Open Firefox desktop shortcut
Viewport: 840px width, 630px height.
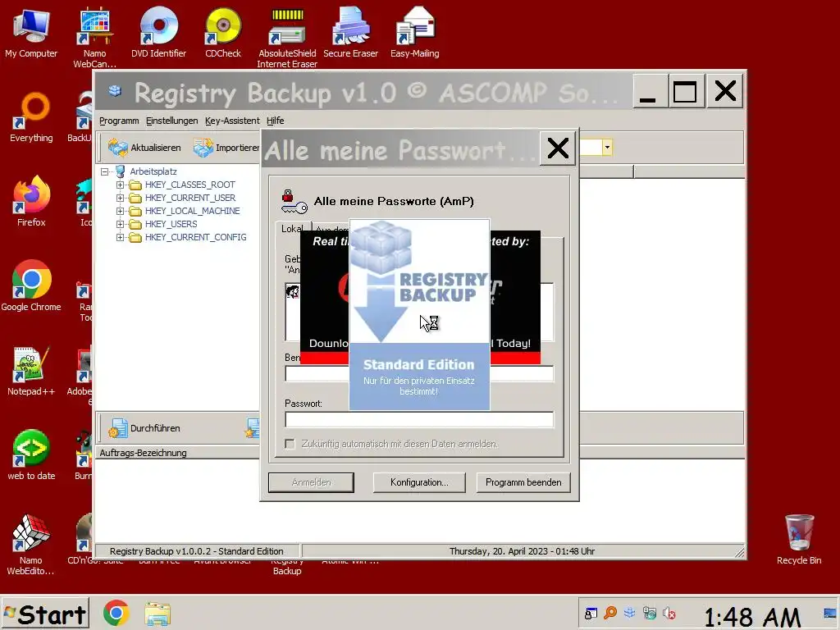click(31, 202)
